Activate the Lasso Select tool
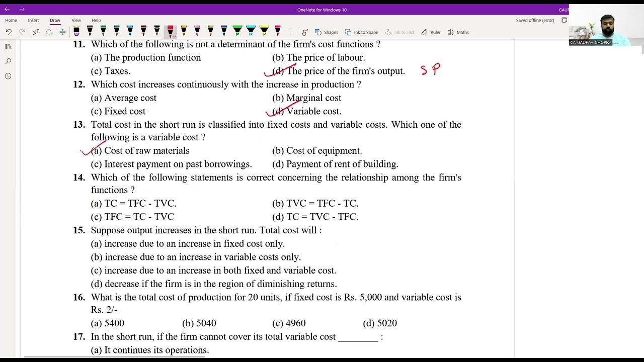Viewport: 644px width, 362px height. point(49,32)
